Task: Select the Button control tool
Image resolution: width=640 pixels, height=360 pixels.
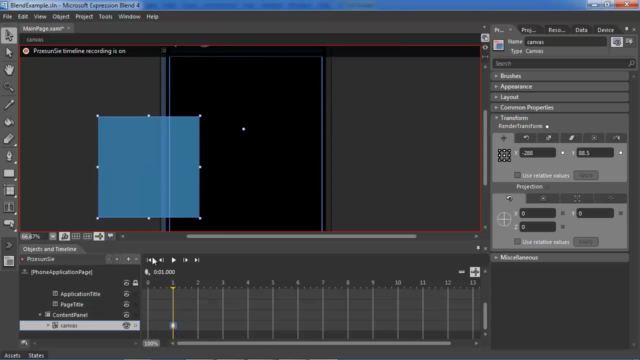Action: coord(9,224)
